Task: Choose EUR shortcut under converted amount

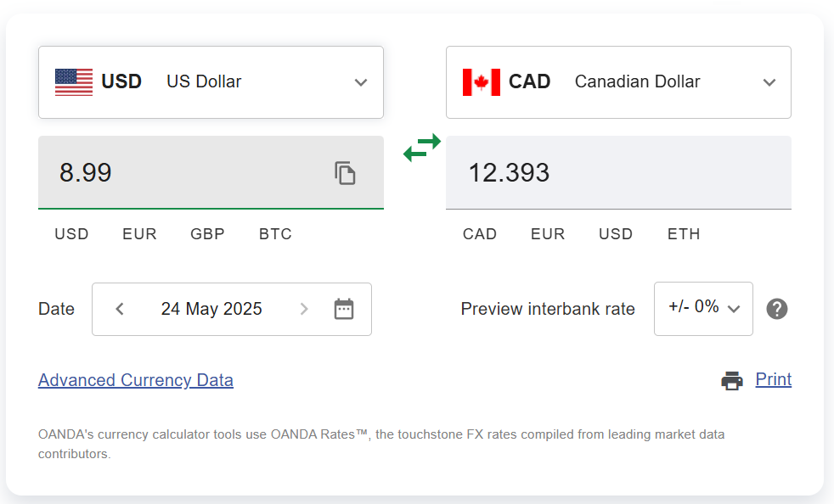Action: click(x=548, y=234)
